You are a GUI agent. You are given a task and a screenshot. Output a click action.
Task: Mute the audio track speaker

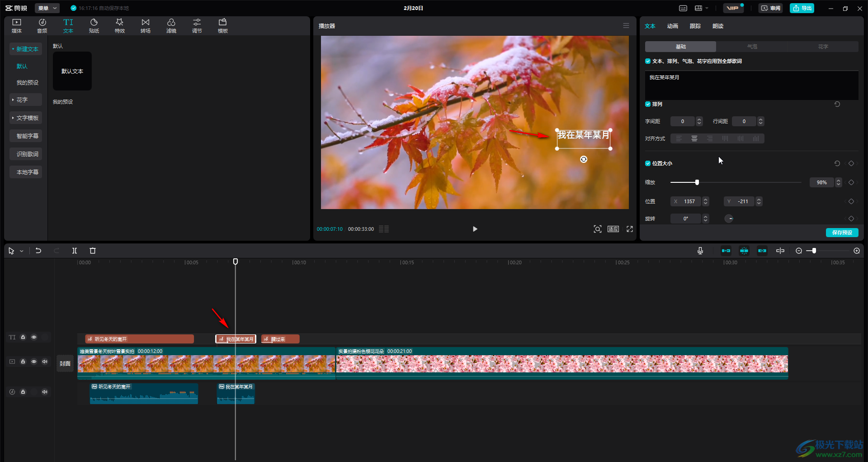click(x=45, y=392)
